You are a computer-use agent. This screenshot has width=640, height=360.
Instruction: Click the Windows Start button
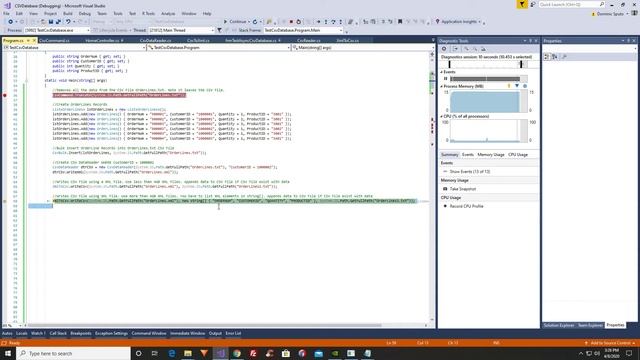[8, 353]
